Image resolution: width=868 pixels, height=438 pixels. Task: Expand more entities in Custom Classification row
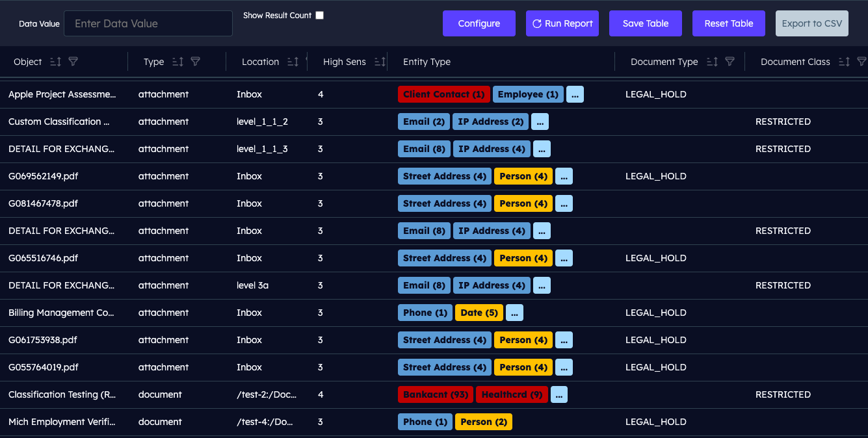540,122
